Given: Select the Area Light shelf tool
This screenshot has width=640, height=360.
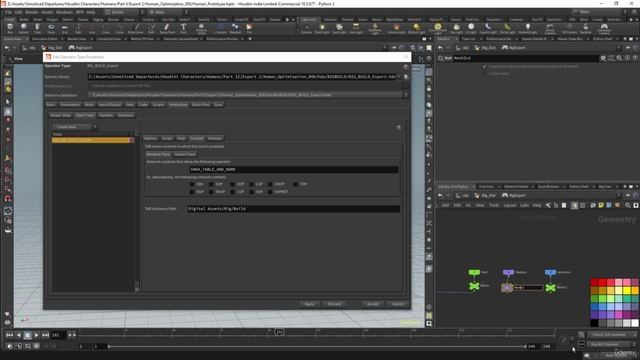Looking at the screenshot, I should 356,29.
